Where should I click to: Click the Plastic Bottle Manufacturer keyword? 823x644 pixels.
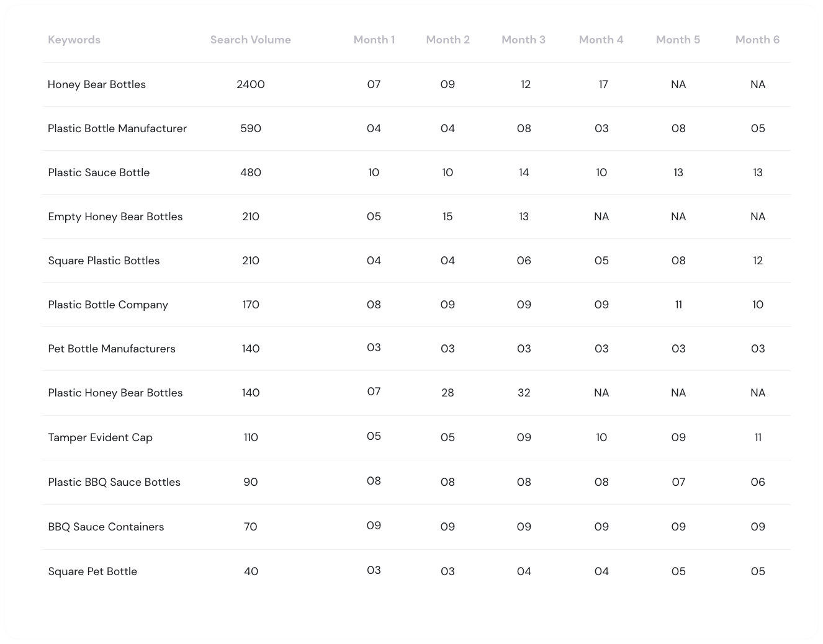[x=117, y=128]
